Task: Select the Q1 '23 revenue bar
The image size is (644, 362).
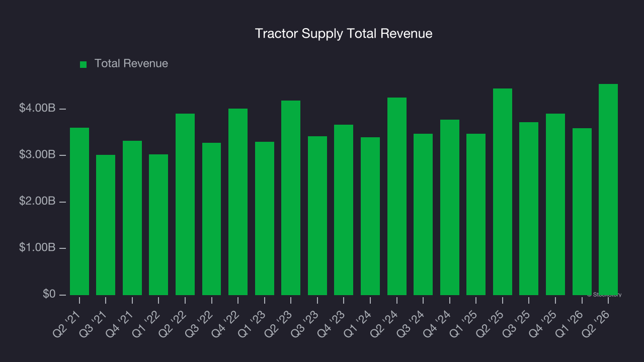Action: [x=265, y=218]
